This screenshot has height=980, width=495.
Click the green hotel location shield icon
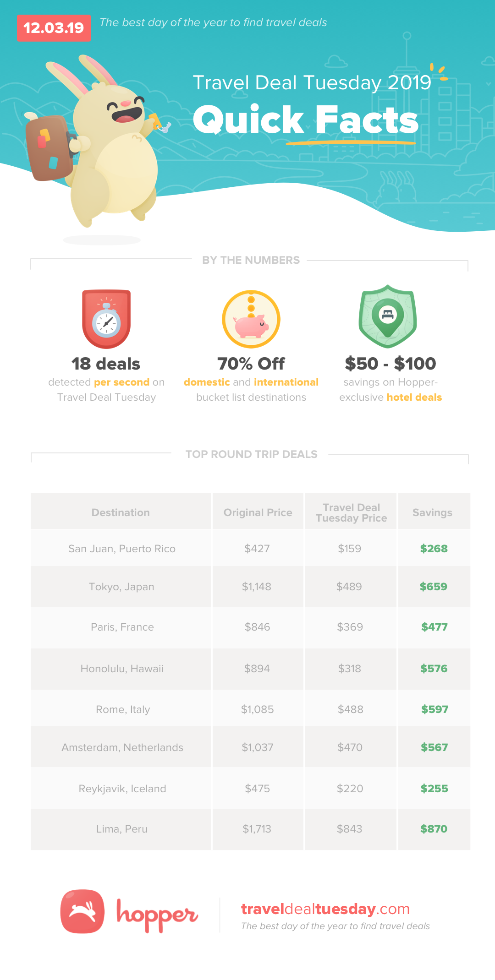click(388, 316)
